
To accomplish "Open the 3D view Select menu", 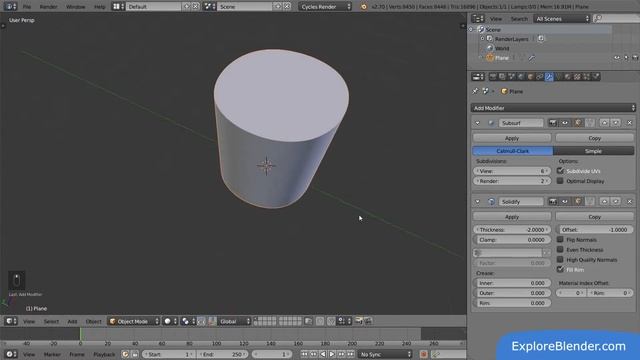I will 51,322.
